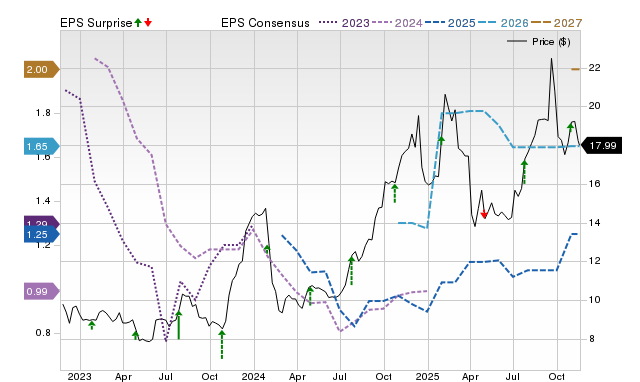Click the EPS Consensus legend title

click(265, 23)
